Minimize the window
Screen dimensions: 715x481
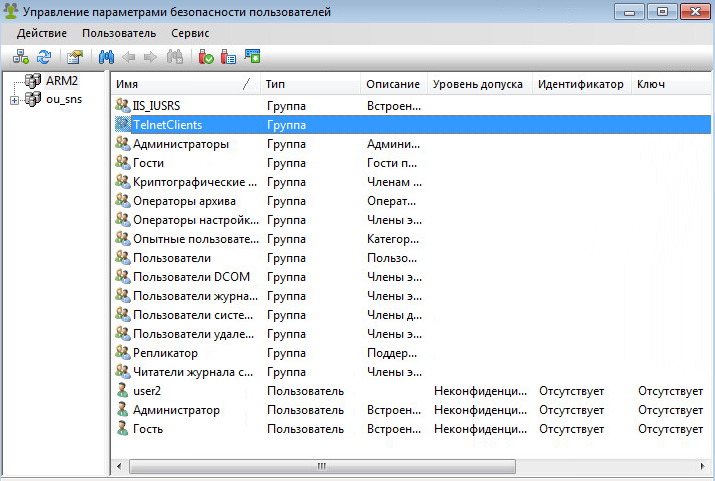tap(629, 11)
